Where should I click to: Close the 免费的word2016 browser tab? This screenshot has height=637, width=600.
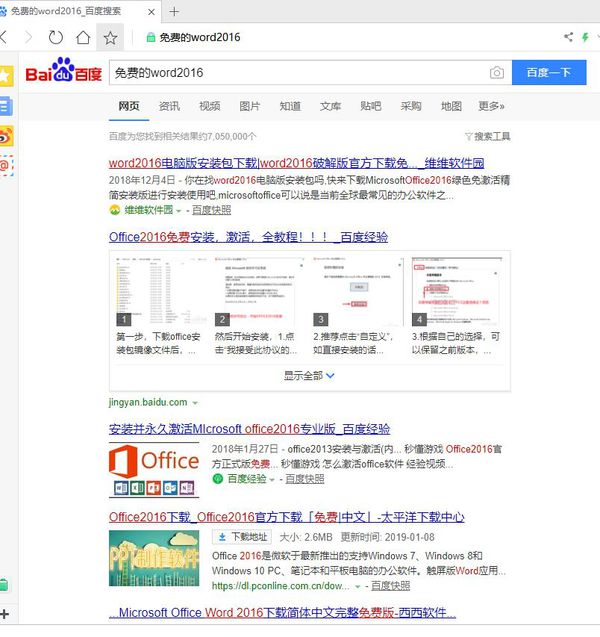click(x=151, y=12)
